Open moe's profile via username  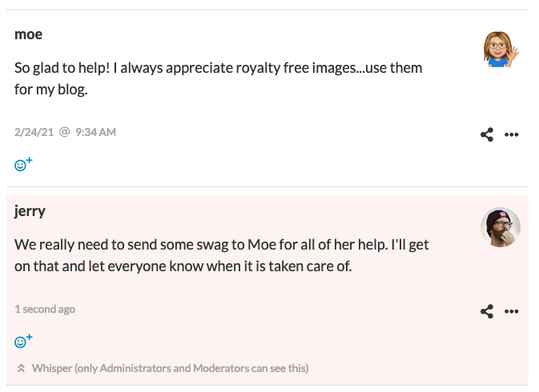(x=29, y=34)
